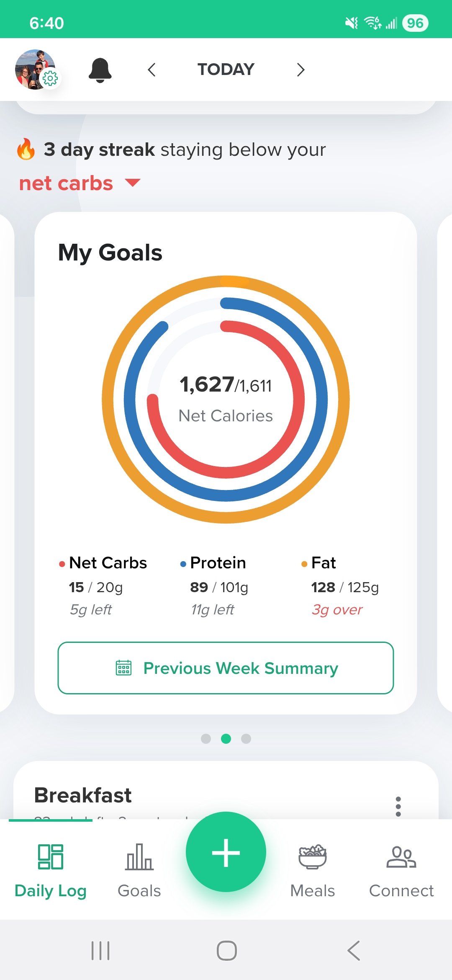Go to the next day arrow
The height and width of the screenshot is (980, 452).
300,70
